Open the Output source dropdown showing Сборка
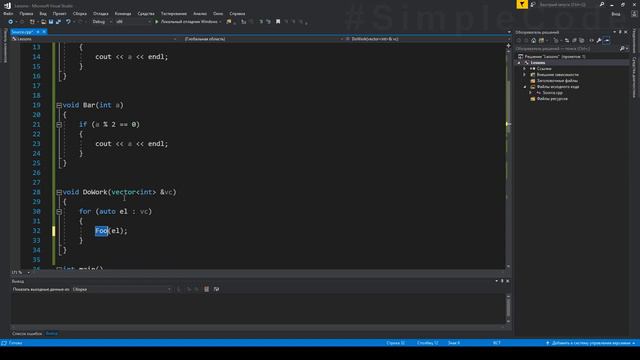640x360 pixels. coord(122,289)
